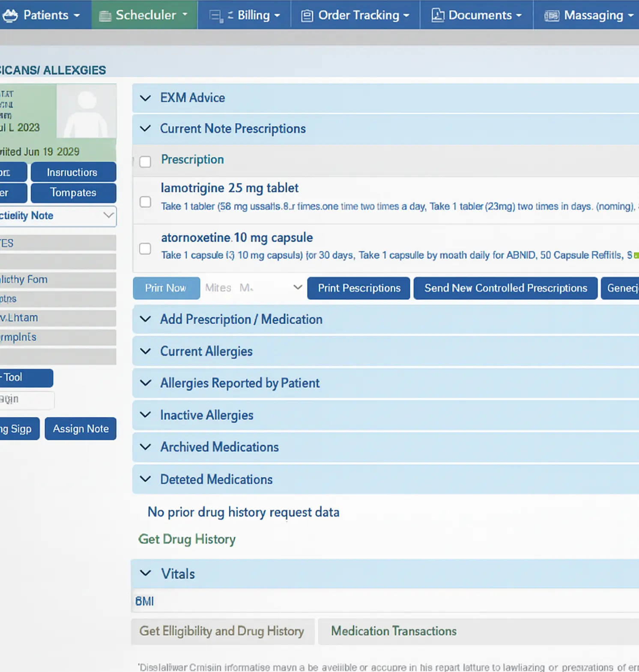Switch to Get Eligibility and Drug History tab
Image resolution: width=639 pixels, height=672 pixels.
(222, 631)
